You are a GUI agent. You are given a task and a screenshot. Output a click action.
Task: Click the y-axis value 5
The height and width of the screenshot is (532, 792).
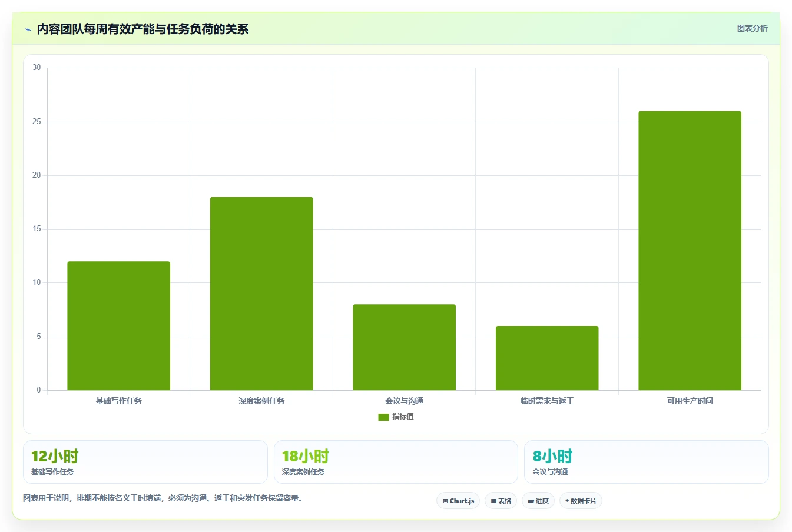click(x=39, y=337)
